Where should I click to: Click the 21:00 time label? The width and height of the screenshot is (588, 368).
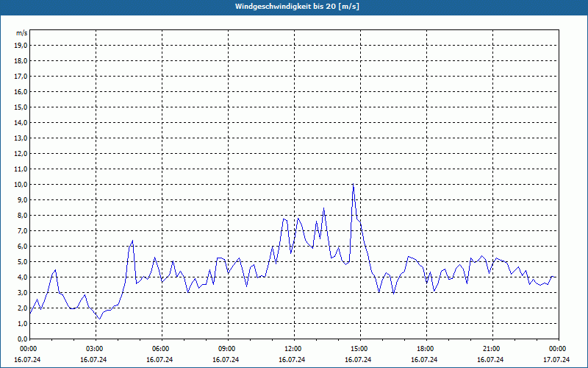[x=492, y=349]
